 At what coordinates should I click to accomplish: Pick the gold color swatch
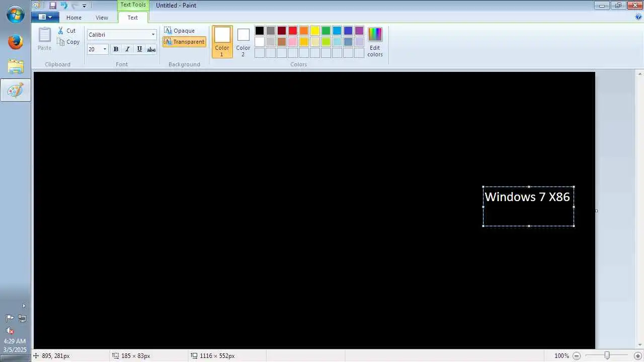pos(304,42)
